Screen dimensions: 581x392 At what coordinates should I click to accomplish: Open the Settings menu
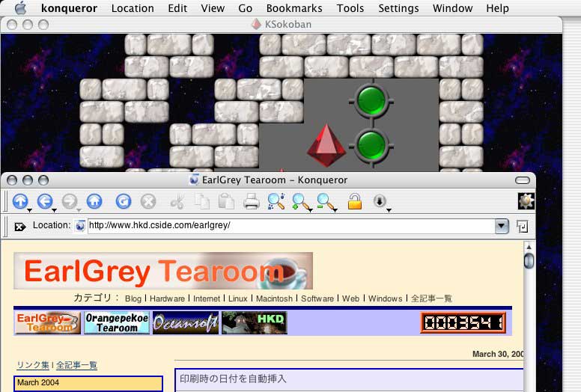pyautogui.click(x=398, y=8)
